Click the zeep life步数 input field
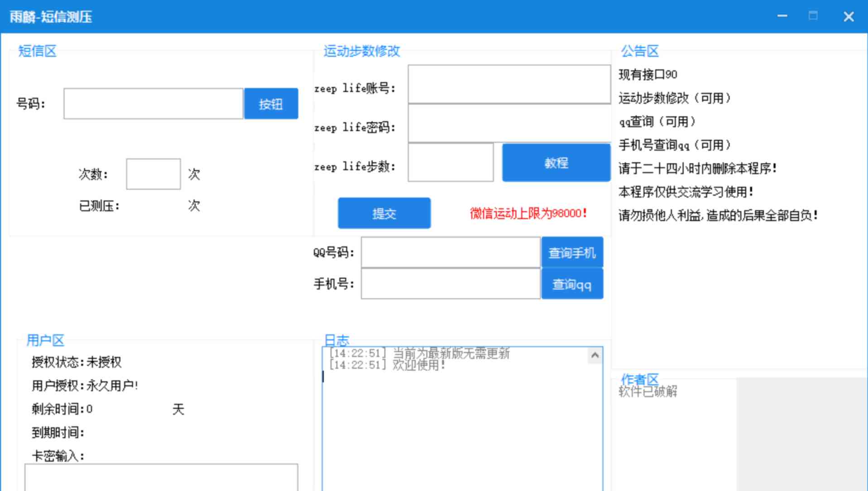 click(451, 162)
